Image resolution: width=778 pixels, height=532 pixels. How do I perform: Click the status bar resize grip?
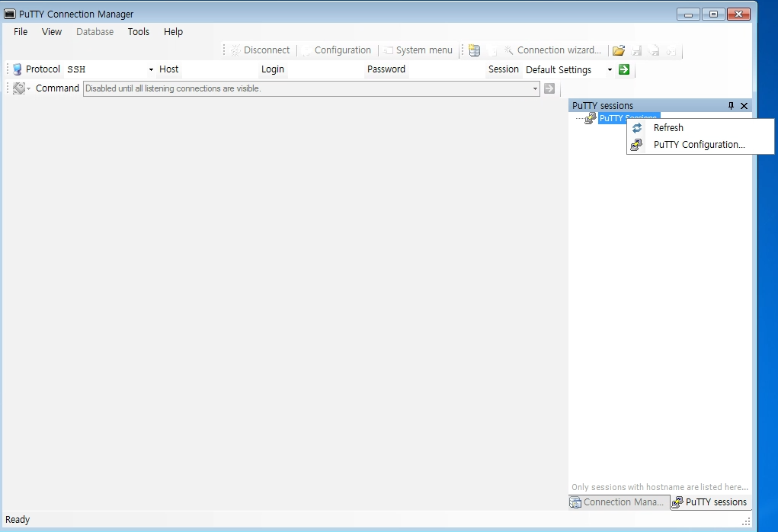[x=746, y=521]
